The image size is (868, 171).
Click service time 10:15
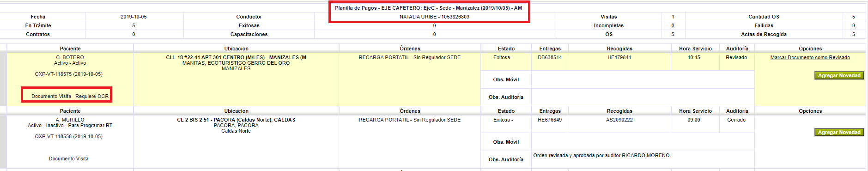pyautogui.click(x=694, y=57)
